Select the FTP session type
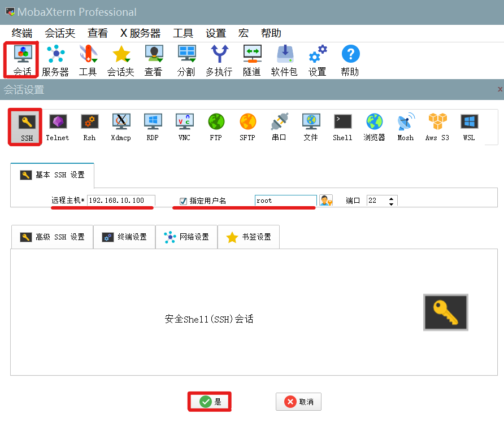504x422 pixels. point(216,127)
